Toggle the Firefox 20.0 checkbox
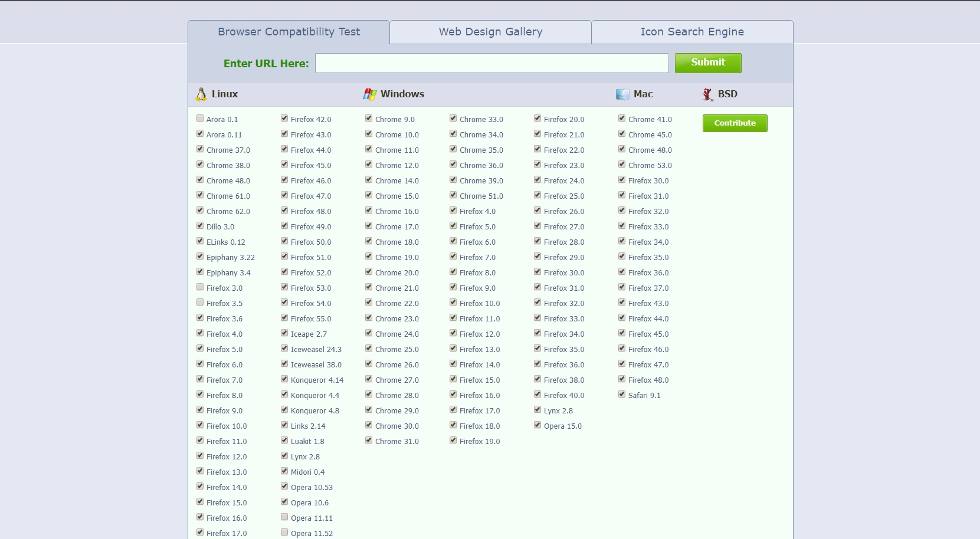980x539 pixels. point(537,119)
